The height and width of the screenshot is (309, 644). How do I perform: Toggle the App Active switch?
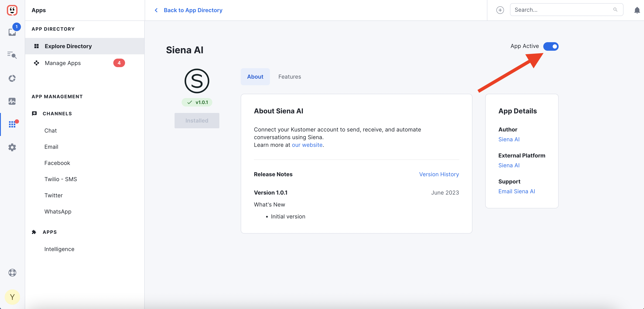click(x=551, y=46)
